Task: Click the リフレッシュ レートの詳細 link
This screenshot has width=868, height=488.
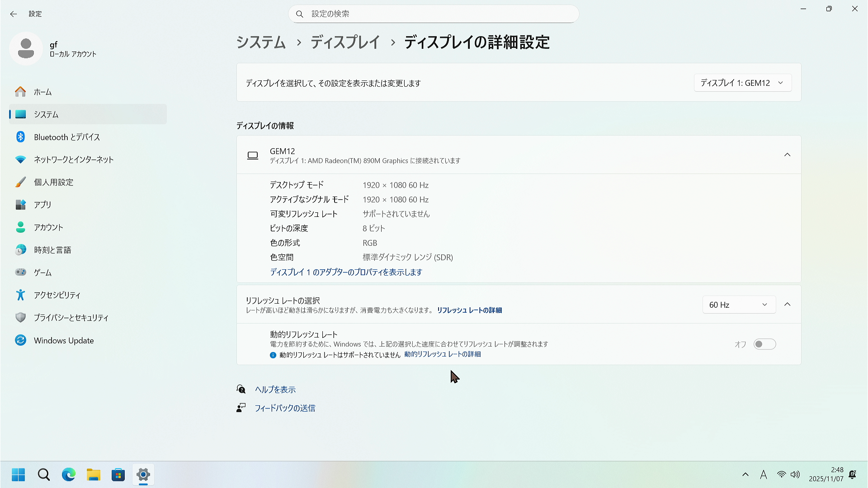Action: pos(469,310)
